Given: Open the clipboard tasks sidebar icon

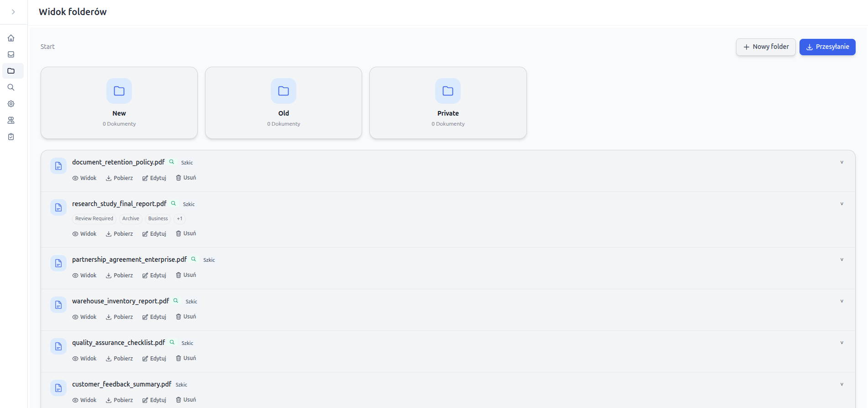Looking at the screenshot, I should (11, 137).
